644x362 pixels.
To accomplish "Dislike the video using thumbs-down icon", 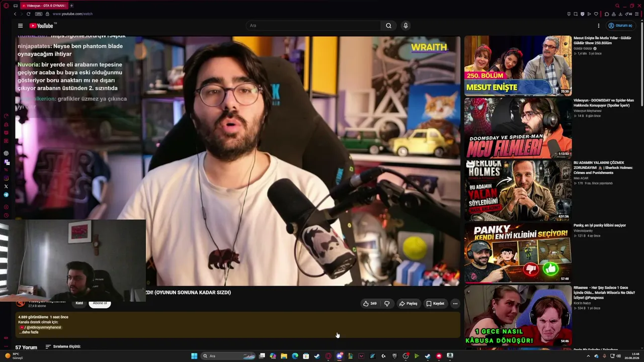I will pos(387,304).
